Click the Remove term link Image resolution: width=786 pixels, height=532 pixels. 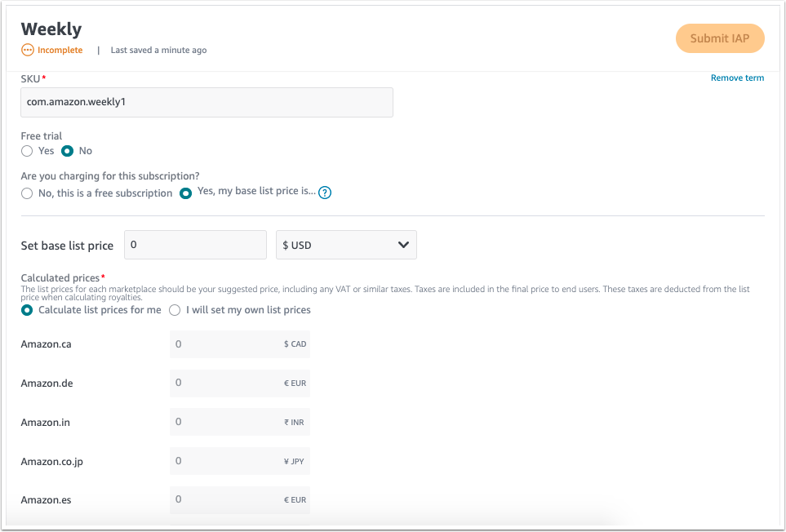click(737, 78)
